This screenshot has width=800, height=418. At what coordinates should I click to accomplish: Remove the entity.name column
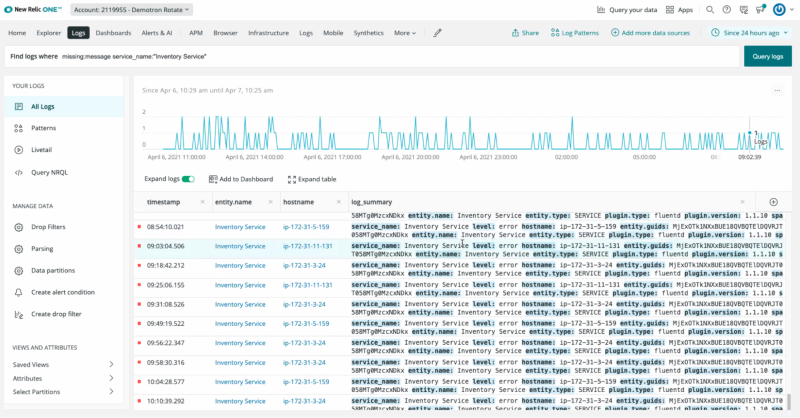[x=270, y=202]
